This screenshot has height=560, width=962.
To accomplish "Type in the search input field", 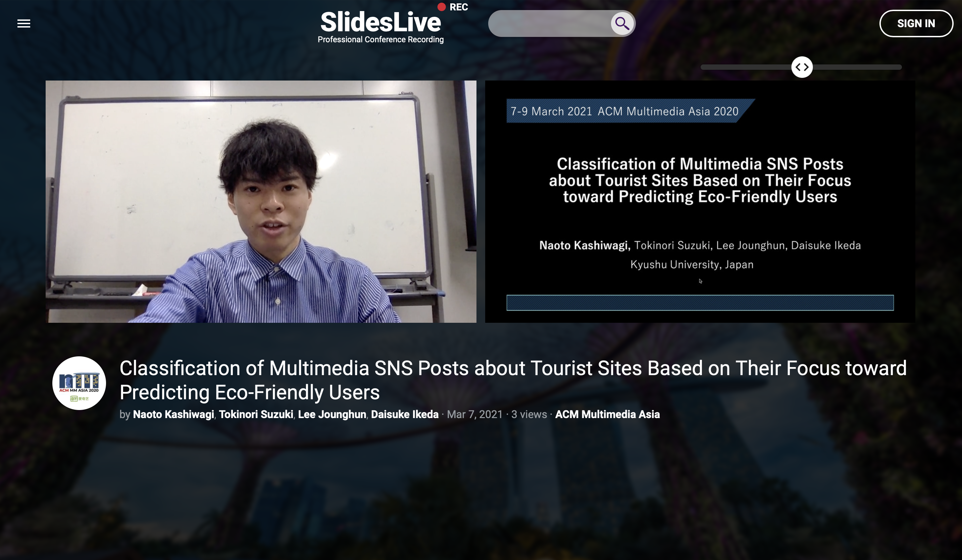I will 550,24.
